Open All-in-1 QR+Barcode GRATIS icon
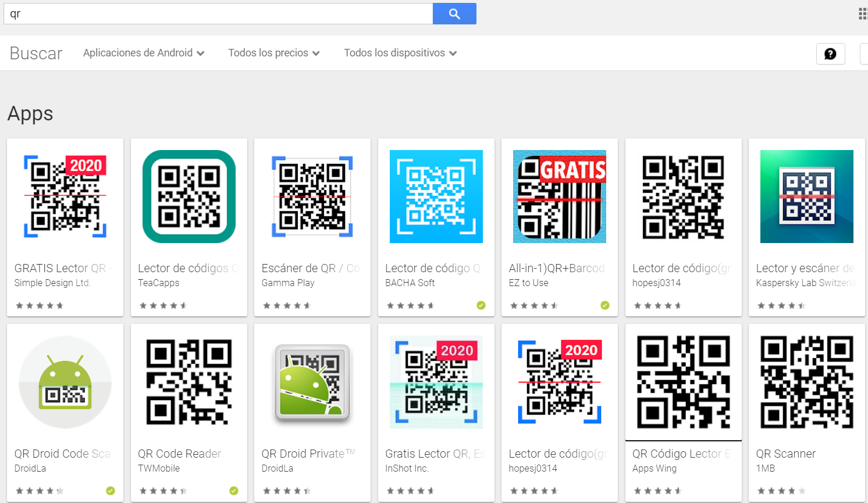The width and height of the screenshot is (868, 503). [x=560, y=197]
